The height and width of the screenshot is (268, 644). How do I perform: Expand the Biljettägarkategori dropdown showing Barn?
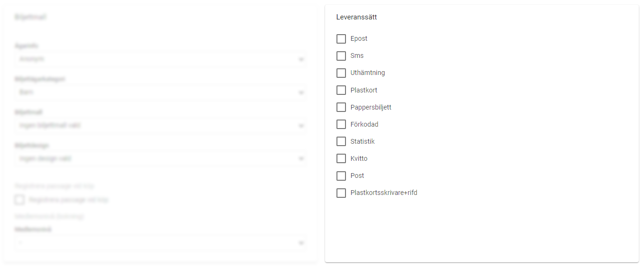159,92
